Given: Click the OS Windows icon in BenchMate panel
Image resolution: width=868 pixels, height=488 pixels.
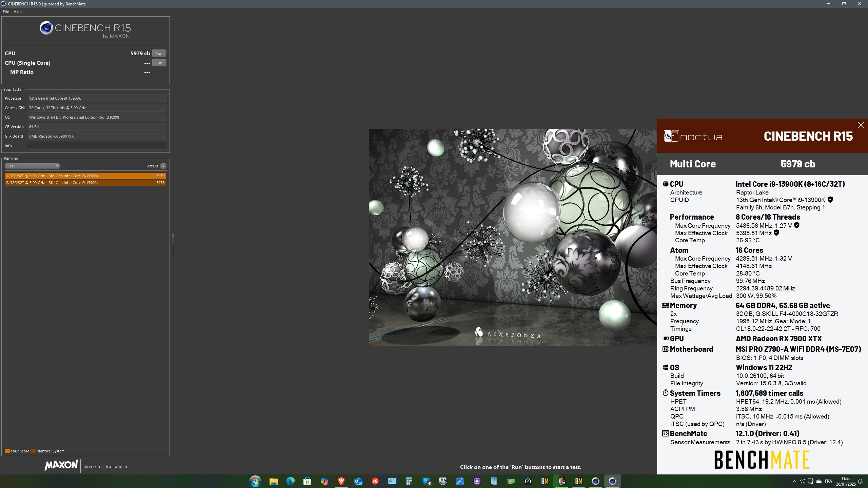Looking at the screenshot, I should 666,367.
